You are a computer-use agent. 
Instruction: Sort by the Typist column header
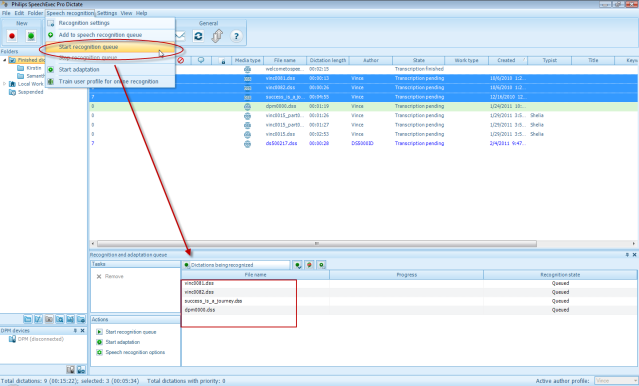tap(550, 60)
